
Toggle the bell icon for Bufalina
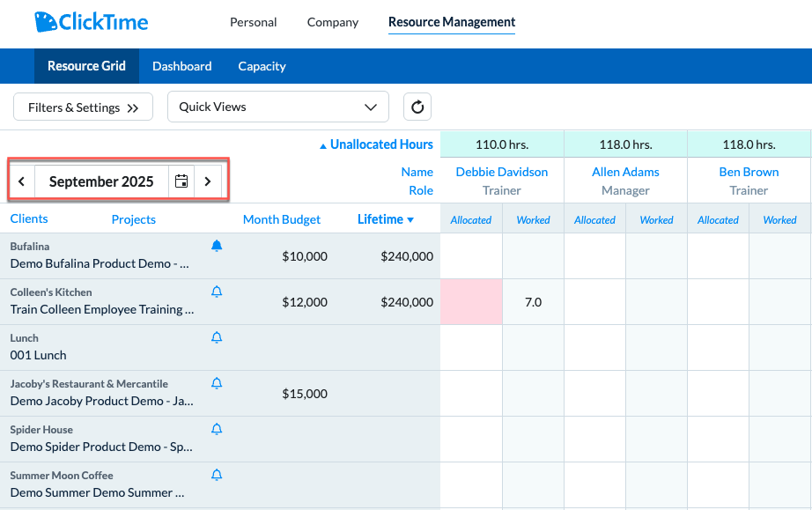[x=217, y=246]
